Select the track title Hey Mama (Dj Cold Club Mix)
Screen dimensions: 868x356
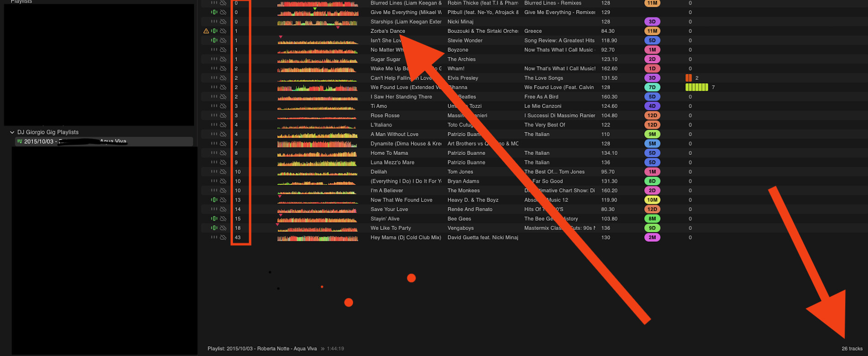click(x=406, y=237)
